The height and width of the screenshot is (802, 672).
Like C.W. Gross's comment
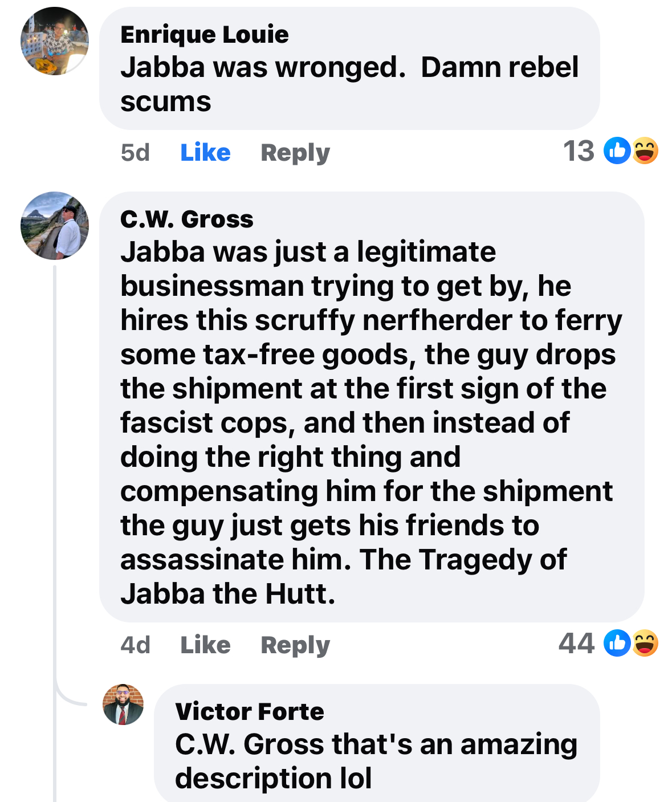click(205, 645)
